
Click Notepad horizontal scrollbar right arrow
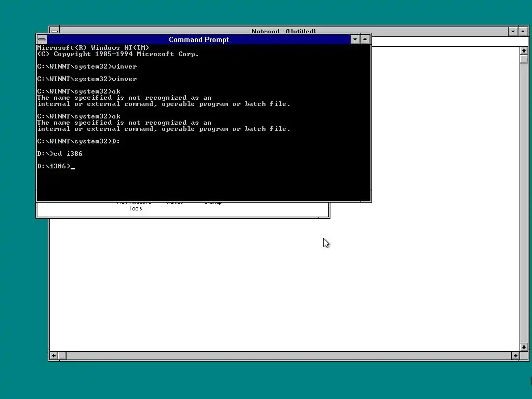pos(515,355)
